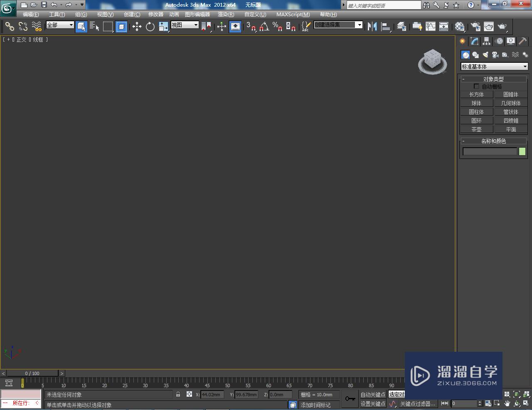Open the 全部 selection filter dropdown

(59, 25)
